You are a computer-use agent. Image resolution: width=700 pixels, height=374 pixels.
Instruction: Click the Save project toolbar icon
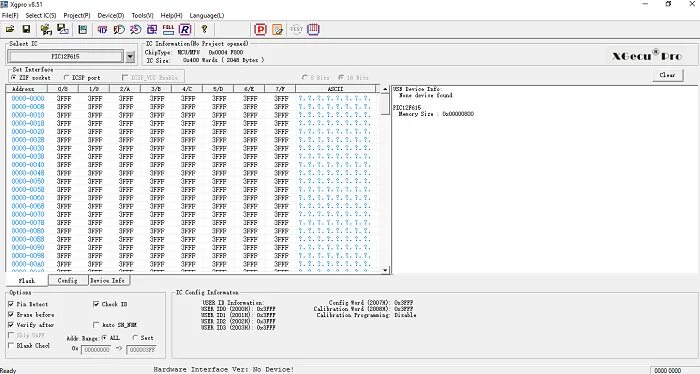point(63,29)
